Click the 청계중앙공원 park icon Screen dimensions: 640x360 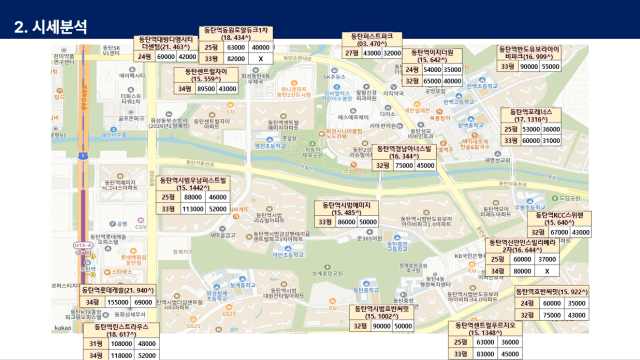tap(327, 267)
